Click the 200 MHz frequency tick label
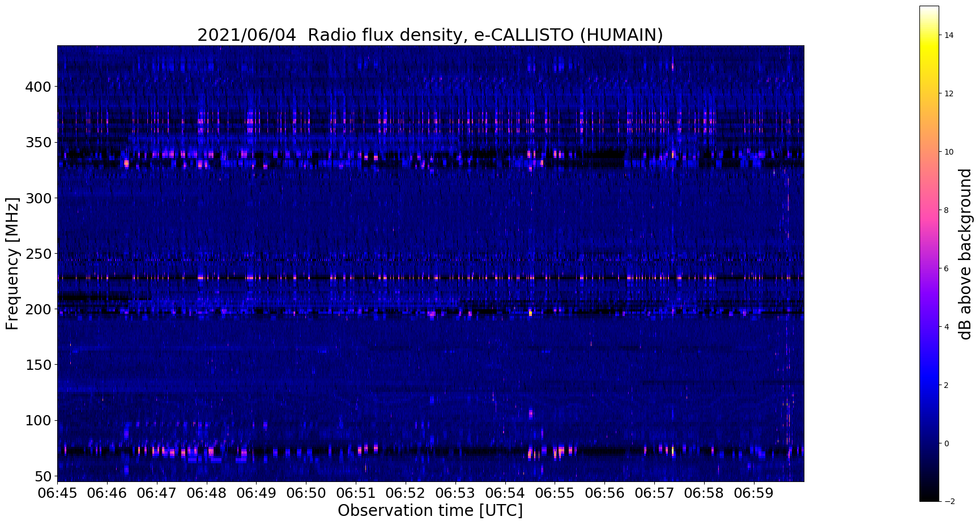Image resolution: width=980 pixels, height=525 pixels. pyautogui.click(x=39, y=309)
